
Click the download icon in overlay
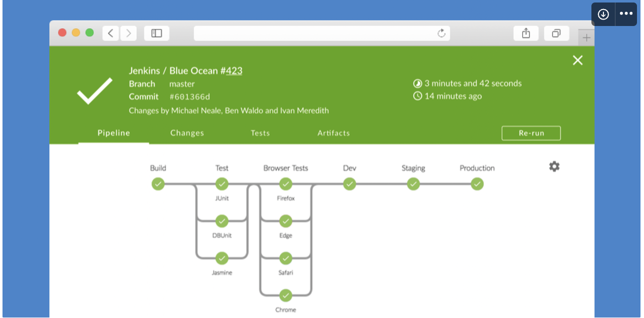603,14
